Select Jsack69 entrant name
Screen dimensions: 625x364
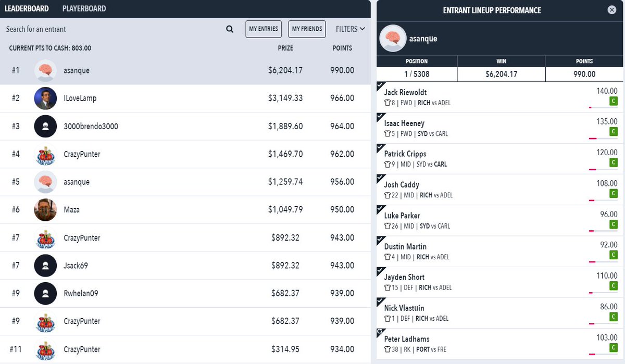pos(76,266)
